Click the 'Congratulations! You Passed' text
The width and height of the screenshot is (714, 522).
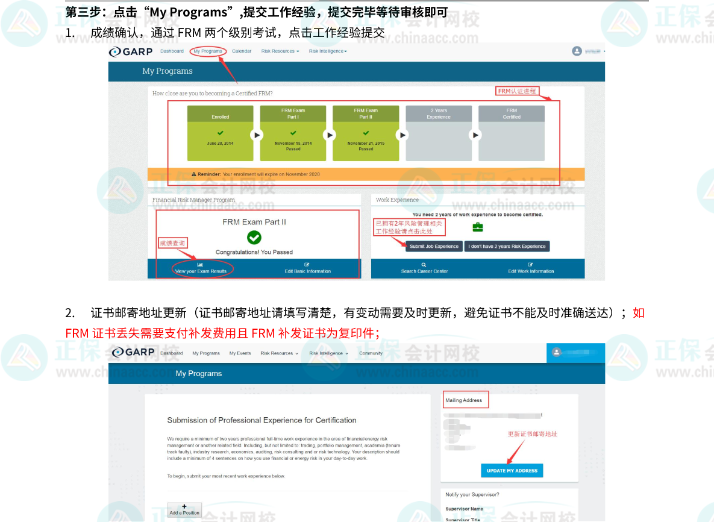pos(254,252)
